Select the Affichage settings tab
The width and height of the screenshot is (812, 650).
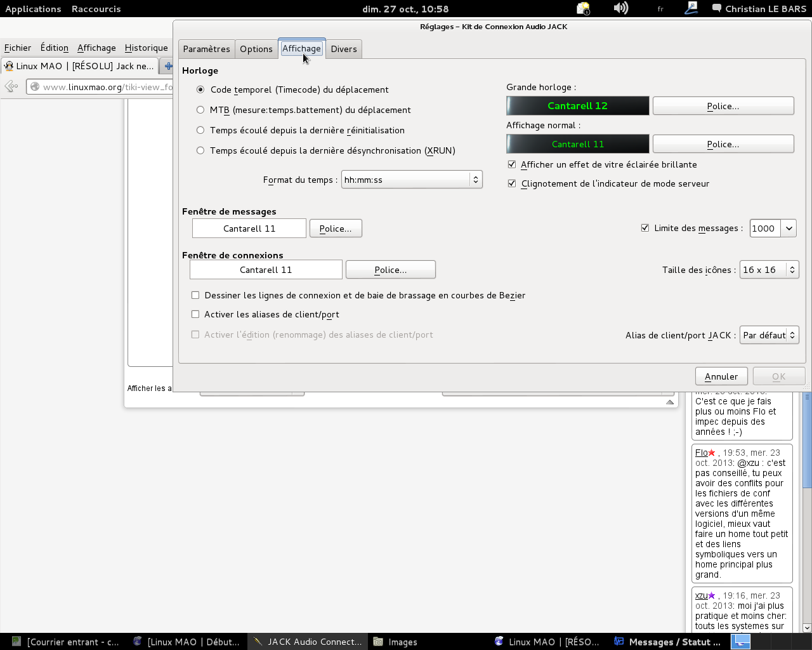(x=301, y=48)
